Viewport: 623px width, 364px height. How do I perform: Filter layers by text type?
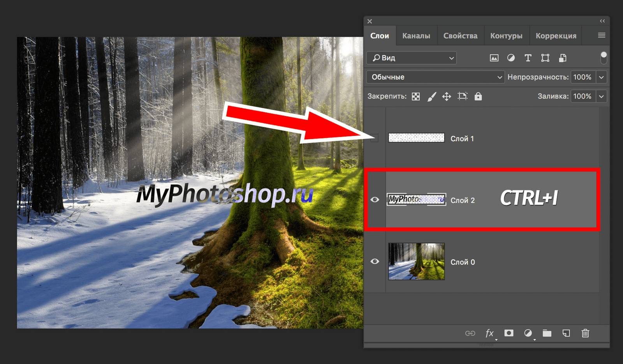(x=528, y=58)
